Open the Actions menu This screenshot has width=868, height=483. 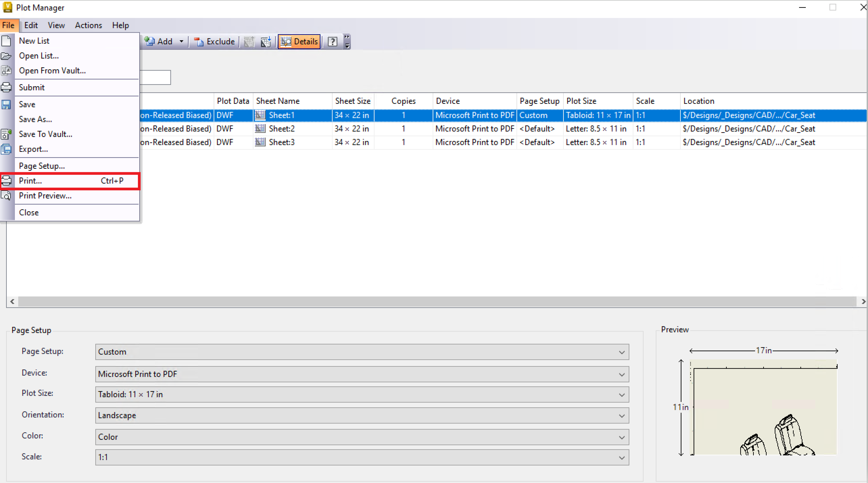88,25
